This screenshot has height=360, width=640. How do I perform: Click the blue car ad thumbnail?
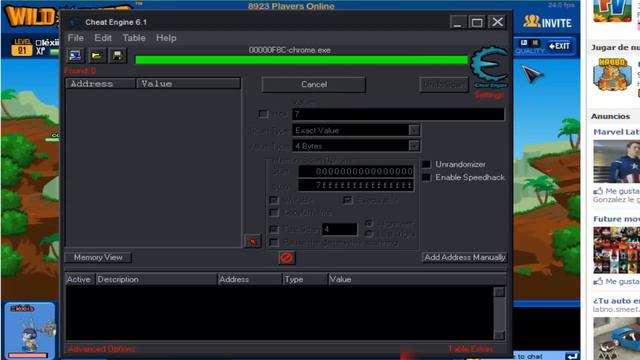click(616, 339)
